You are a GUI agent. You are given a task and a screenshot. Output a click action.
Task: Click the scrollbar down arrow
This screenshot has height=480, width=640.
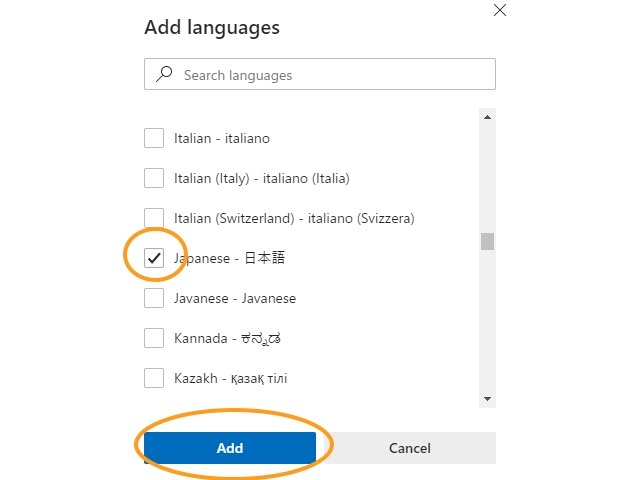(487, 399)
